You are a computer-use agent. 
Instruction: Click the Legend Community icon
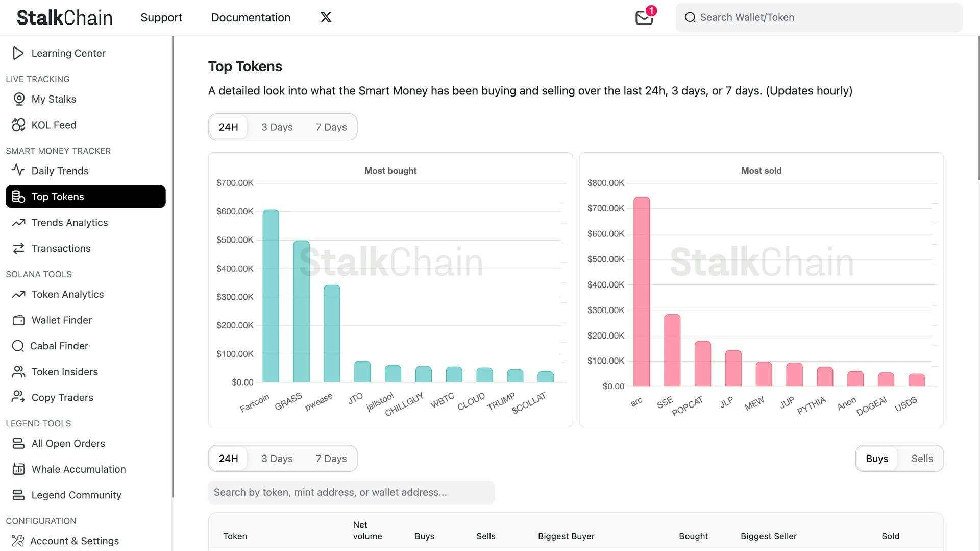pos(19,495)
